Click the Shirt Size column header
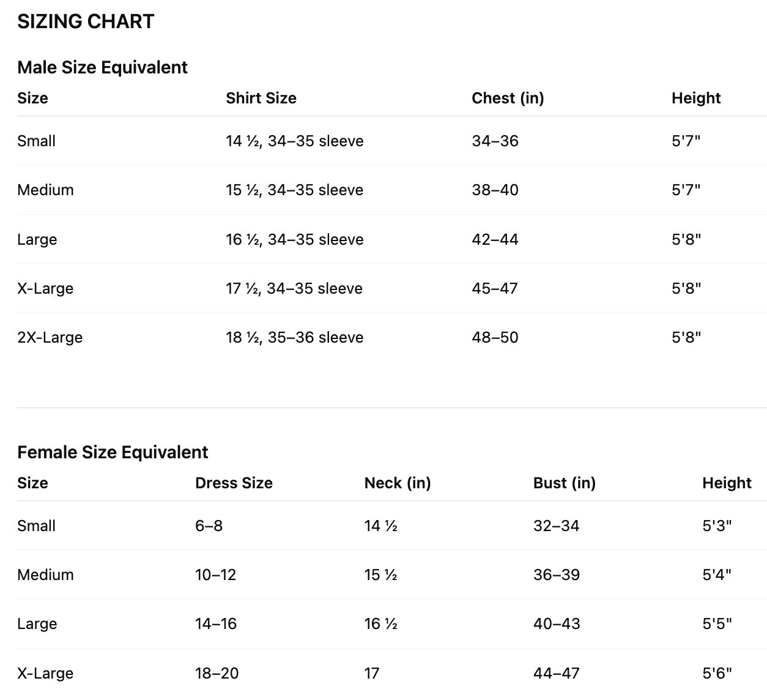This screenshot has width=767, height=700. (261, 98)
